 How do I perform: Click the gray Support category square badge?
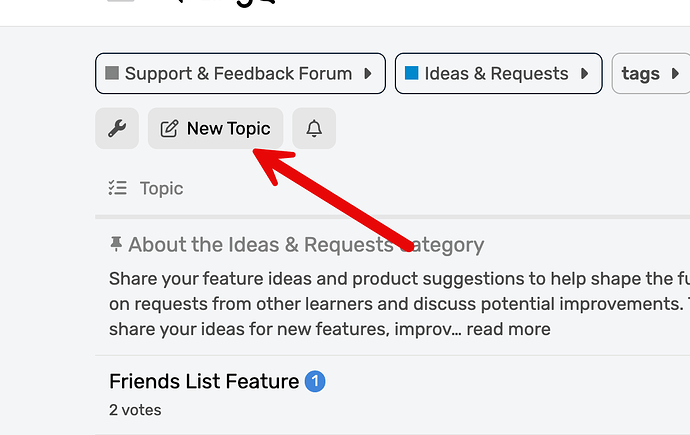point(112,73)
